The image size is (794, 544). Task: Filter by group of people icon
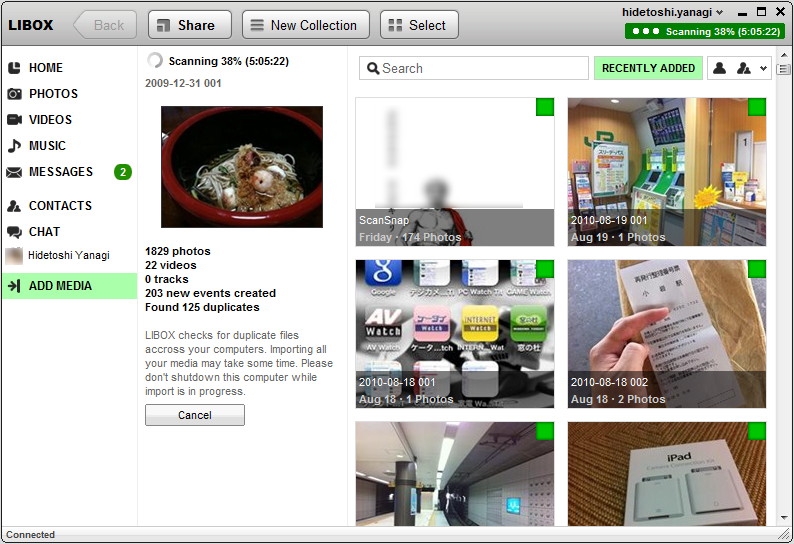click(743, 68)
